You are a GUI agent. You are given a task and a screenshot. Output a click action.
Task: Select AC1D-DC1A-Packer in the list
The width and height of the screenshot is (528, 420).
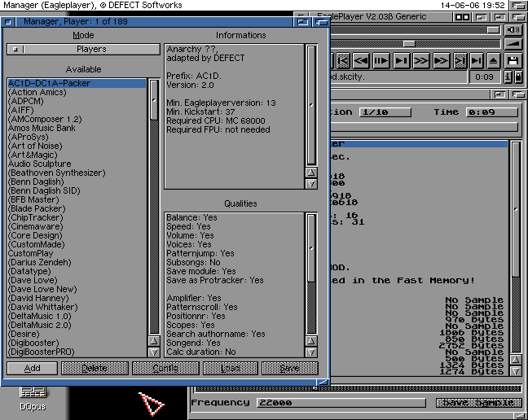click(x=77, y=83)
